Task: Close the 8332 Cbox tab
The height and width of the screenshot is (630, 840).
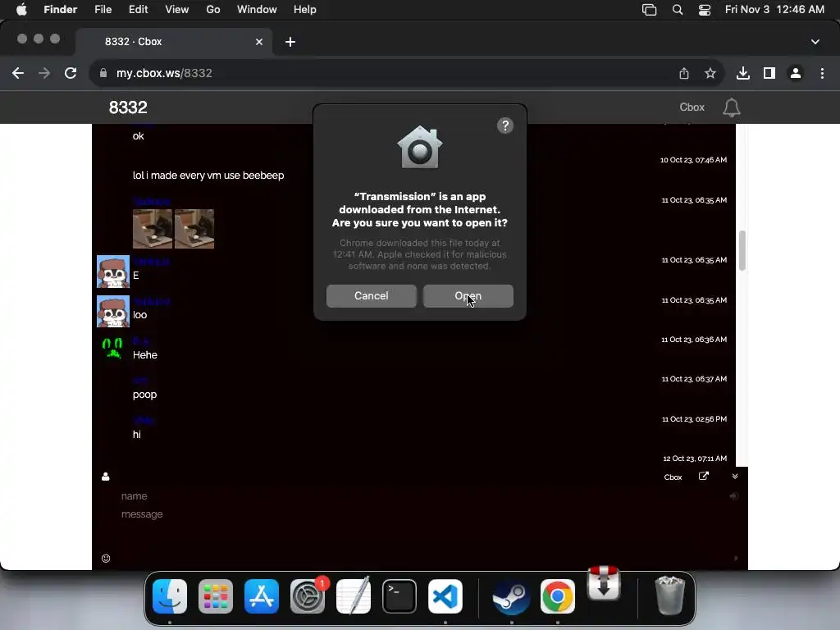Action: click(x=259, y=42)
